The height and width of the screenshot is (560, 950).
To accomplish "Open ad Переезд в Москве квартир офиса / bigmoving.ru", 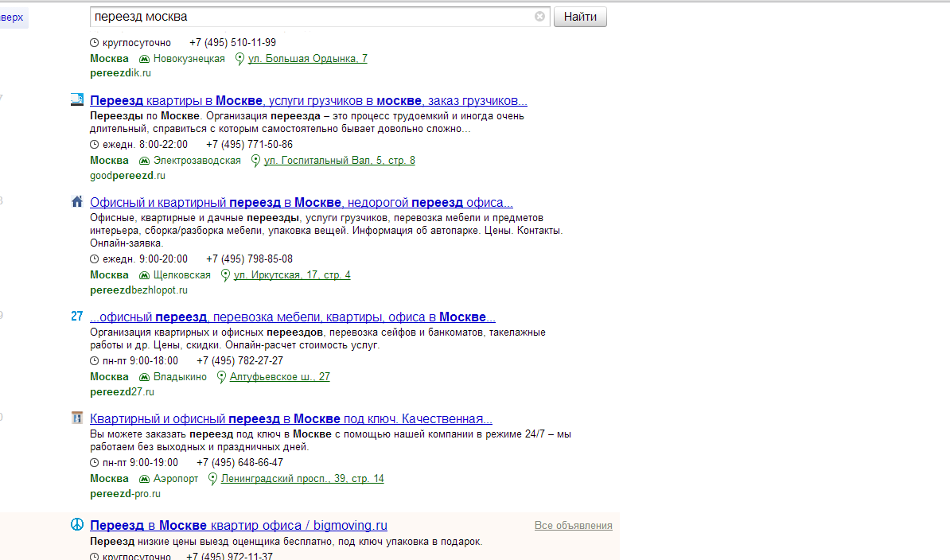I will tap(239, 526).
